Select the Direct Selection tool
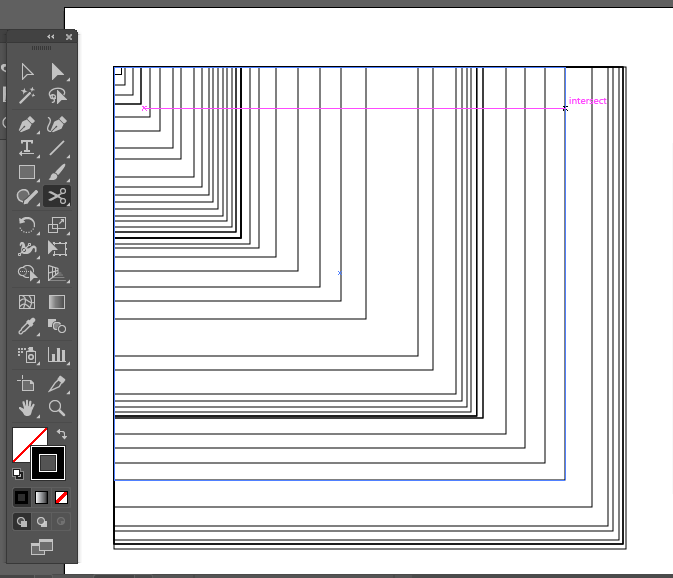The image size is (673, 578). [x=57, y=72]
